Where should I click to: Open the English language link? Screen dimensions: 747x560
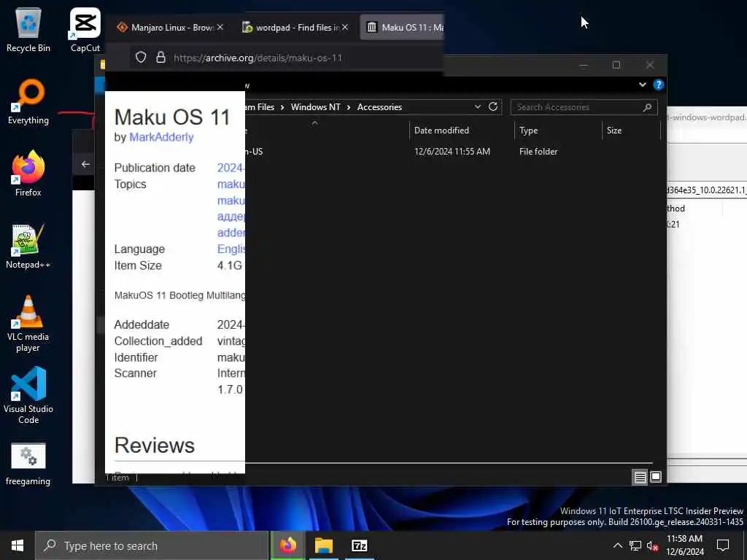231,249
